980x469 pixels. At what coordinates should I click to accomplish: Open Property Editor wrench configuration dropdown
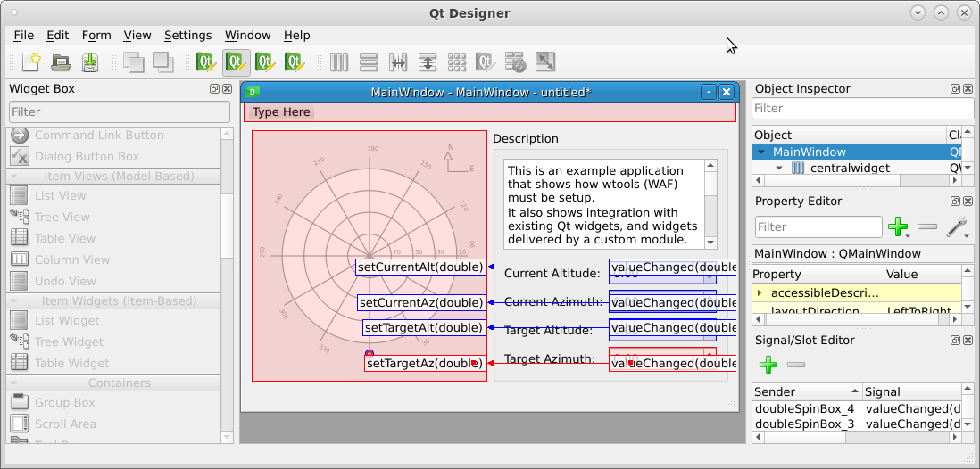[957, 227]
